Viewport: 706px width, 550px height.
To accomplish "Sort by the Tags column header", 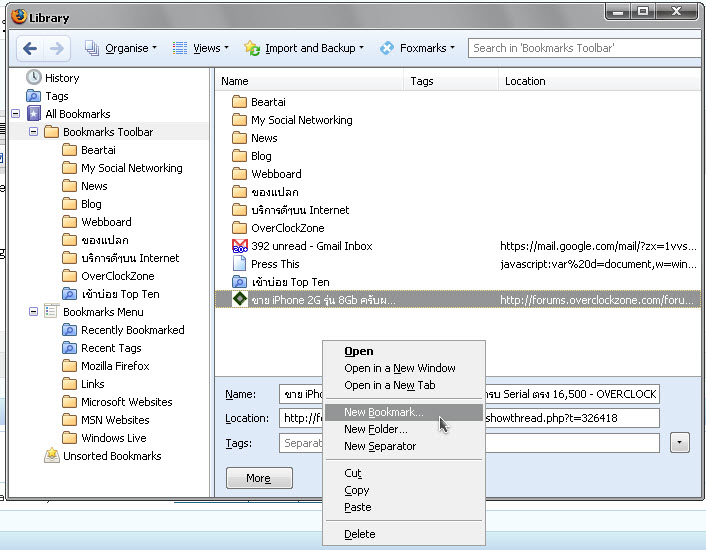I will pyautogui.click(x=451, y=81).
